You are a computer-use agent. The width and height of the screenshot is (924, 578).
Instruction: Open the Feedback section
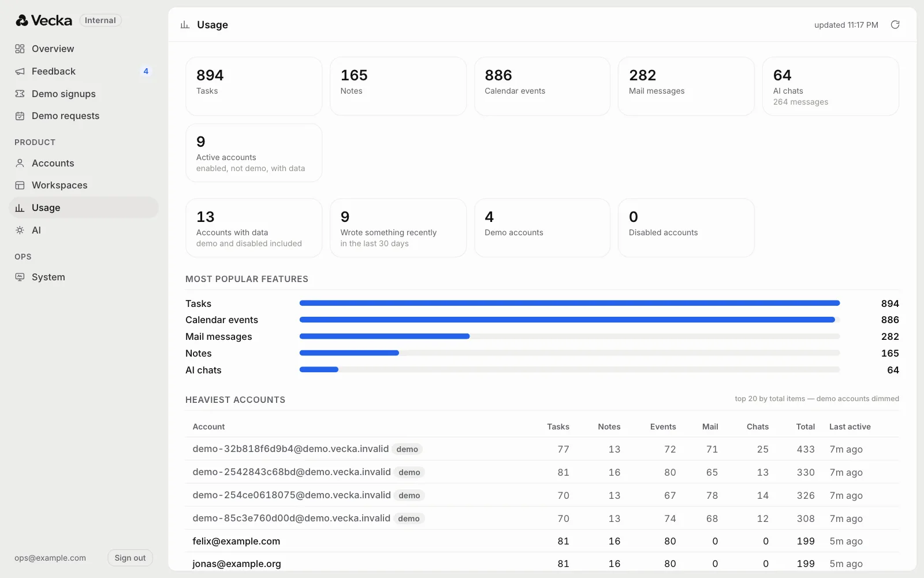(x=84, y=71)
